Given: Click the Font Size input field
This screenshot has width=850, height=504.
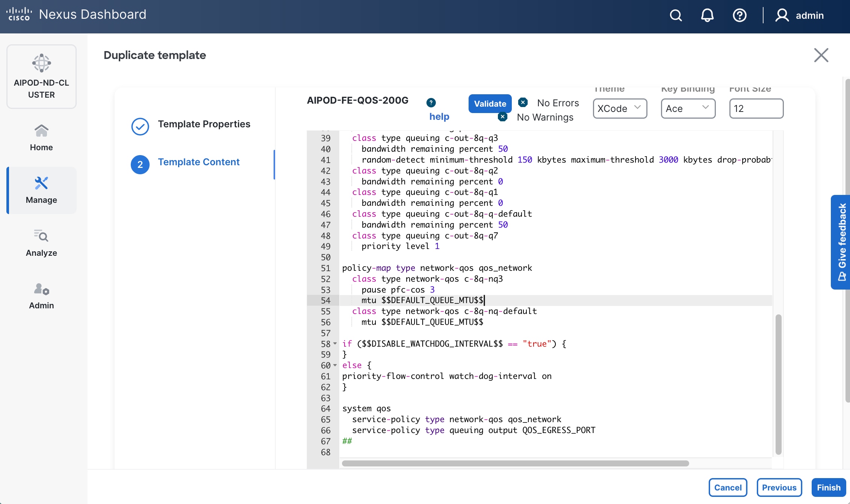Looking at the screenshot, I should pyautogui.click(x=756, y=109).
